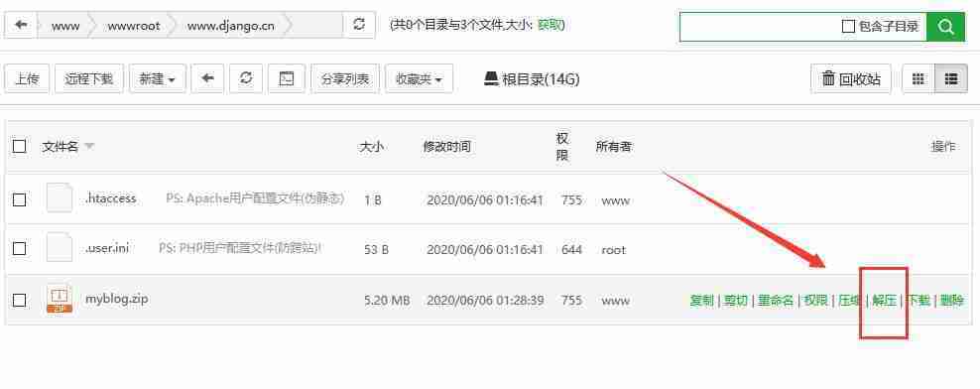Select the .user.ini row checkbox
Image resolution: width=980 pixels, height=389 pixels.
[20, 248]
